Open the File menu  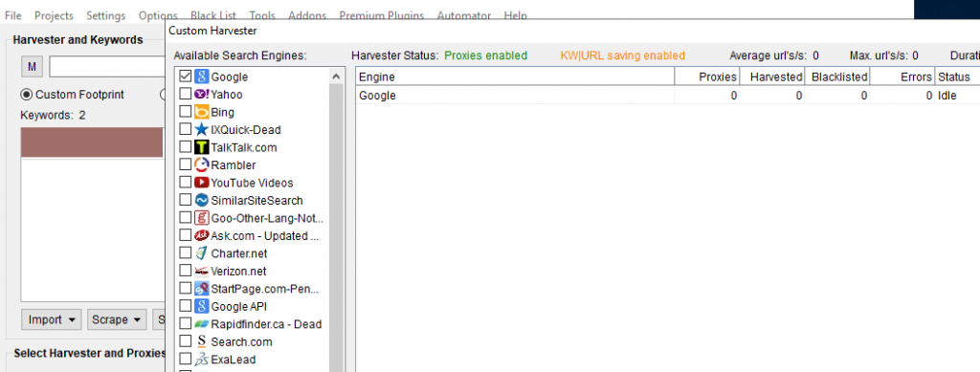point(12,15)
